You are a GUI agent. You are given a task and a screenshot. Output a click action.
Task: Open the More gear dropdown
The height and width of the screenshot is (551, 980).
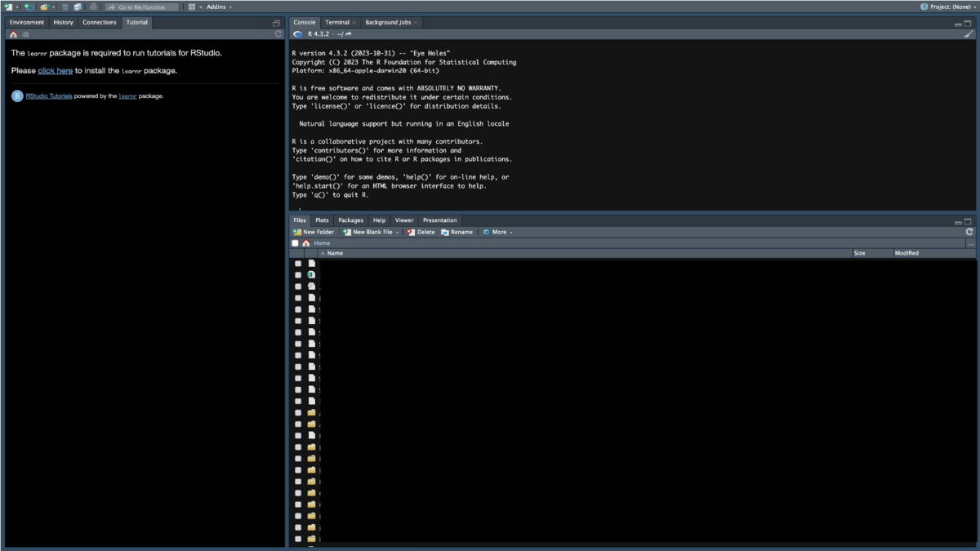[x=497, y=232]
